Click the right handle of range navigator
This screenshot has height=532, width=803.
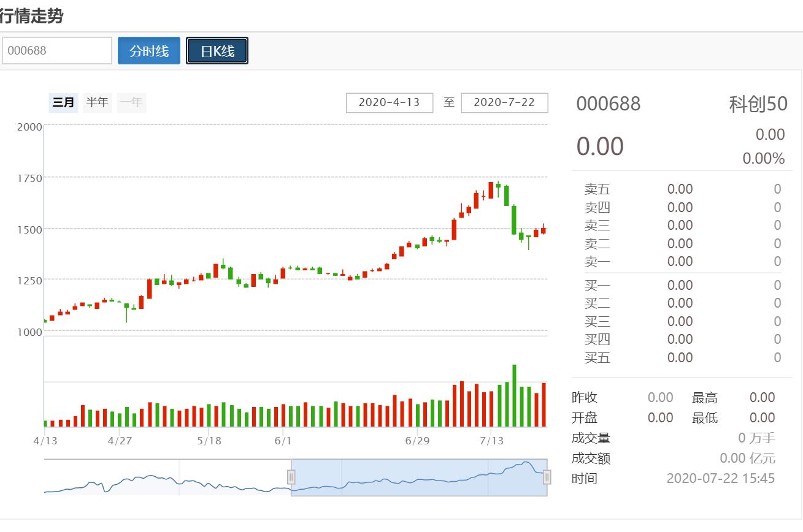click(547, 477)
